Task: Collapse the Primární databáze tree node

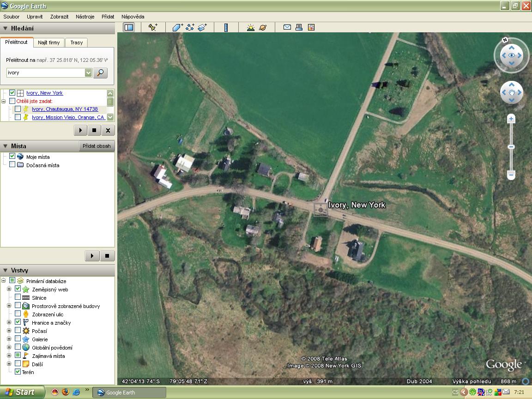Action: pos(4,281)
